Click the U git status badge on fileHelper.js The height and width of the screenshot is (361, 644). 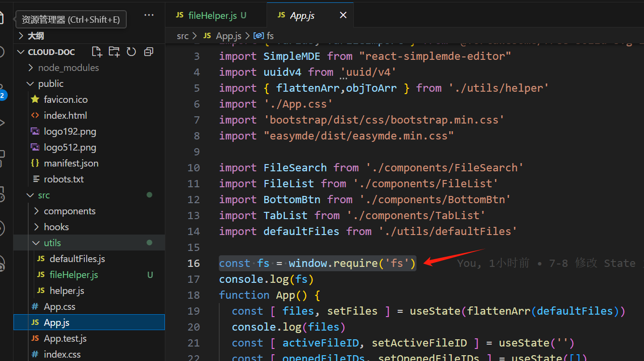(x=150, y=275)
